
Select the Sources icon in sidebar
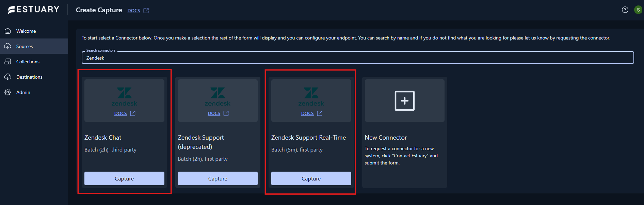pos(8,46)
